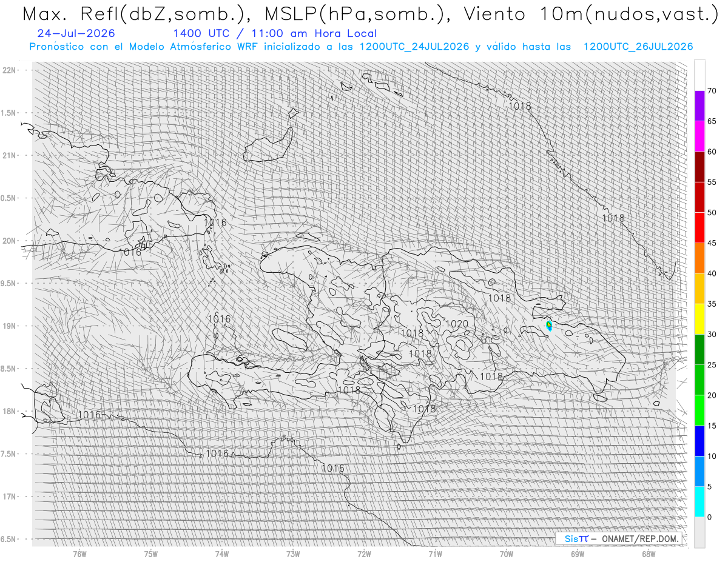Click the longitude axis label 76W

click(x=79, y=554)
